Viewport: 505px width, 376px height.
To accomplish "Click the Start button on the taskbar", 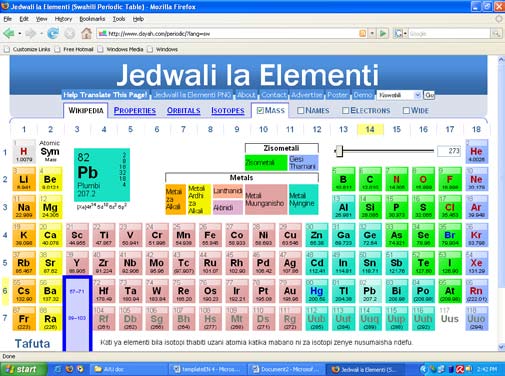I will (x=22, y=369).
